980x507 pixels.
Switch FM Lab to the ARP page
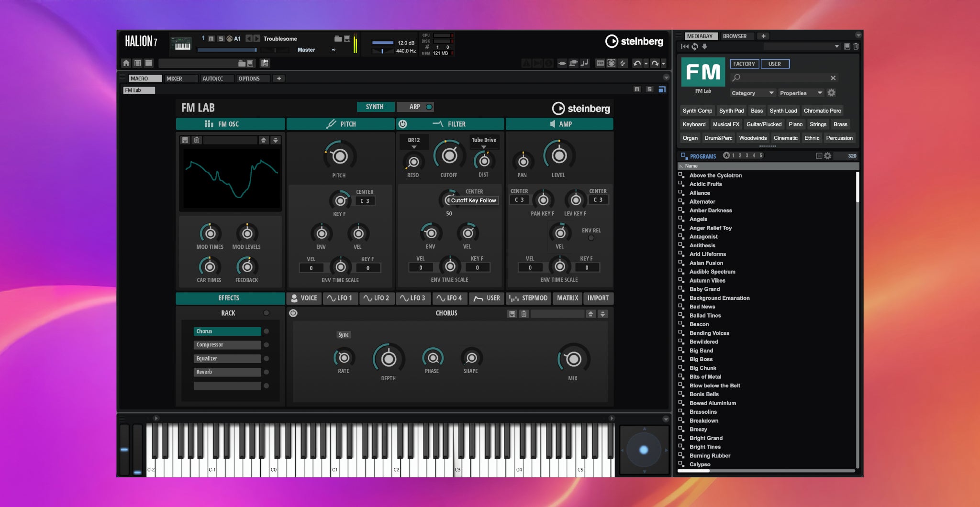pos(415,107)
